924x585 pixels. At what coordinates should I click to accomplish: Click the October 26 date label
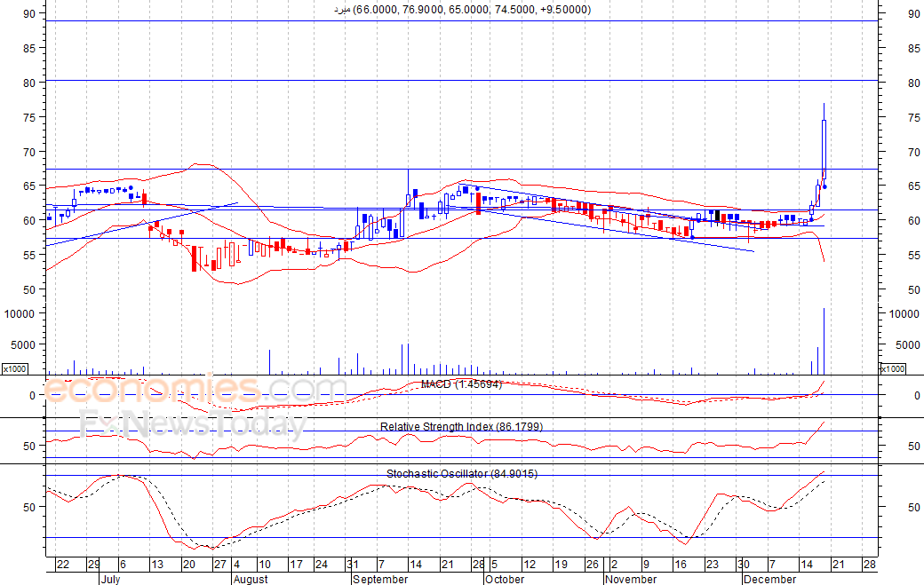pyautogui.click(x=593, y=565)
